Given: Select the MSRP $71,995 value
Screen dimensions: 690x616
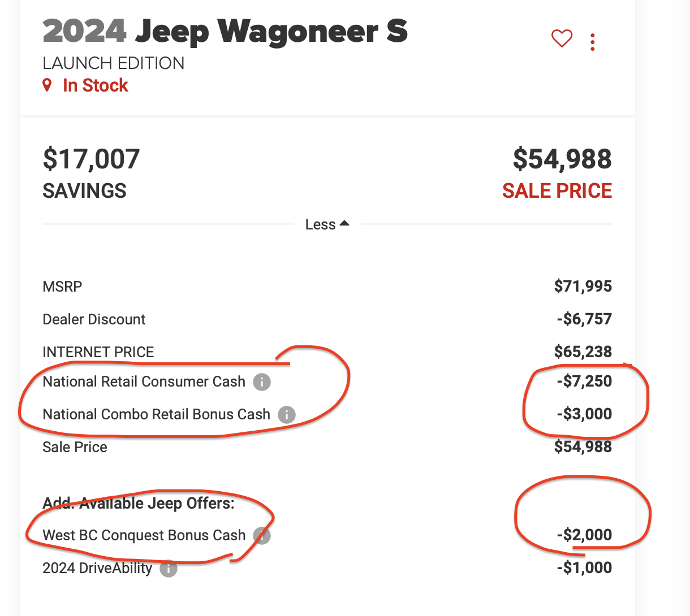Looking at the screenshot, I should pos(583,287).
